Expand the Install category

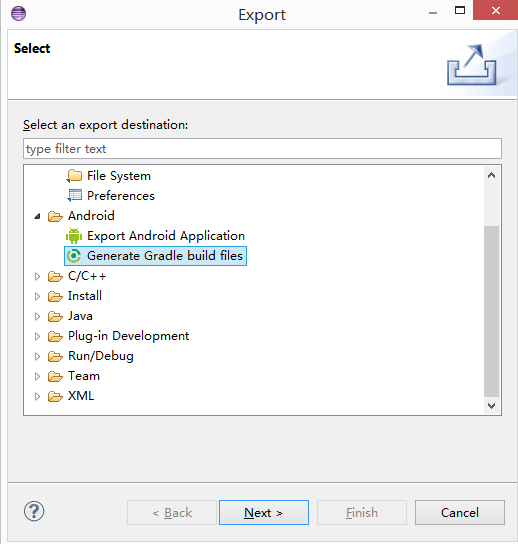[x=37, y=296]
